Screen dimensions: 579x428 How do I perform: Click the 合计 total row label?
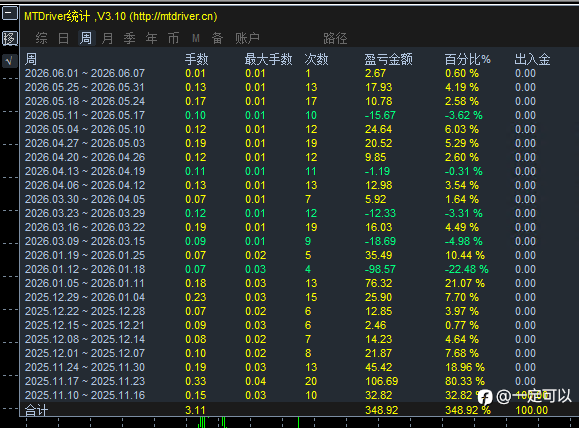pos(36,410)
